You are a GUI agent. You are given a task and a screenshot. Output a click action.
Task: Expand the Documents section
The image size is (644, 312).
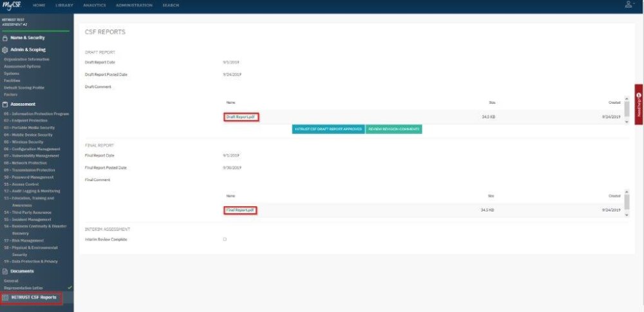[22, 271]
